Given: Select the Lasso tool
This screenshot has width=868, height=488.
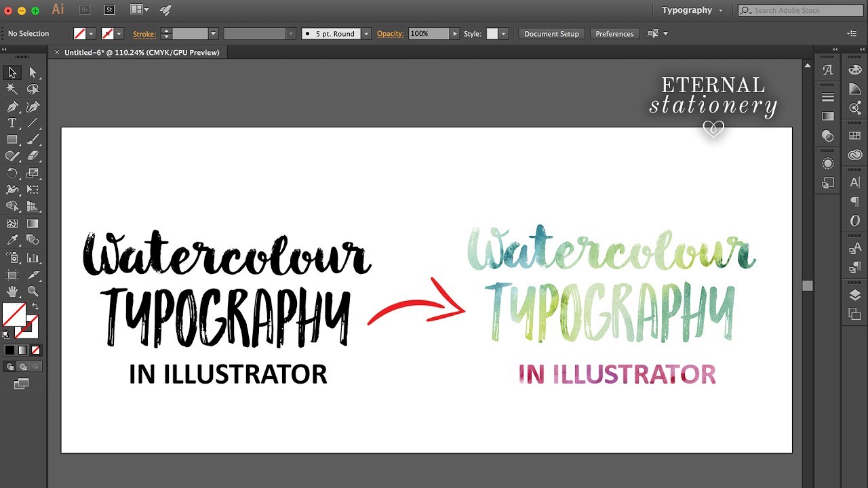Looking at the screenshot, I should click(x=33, y=89).
